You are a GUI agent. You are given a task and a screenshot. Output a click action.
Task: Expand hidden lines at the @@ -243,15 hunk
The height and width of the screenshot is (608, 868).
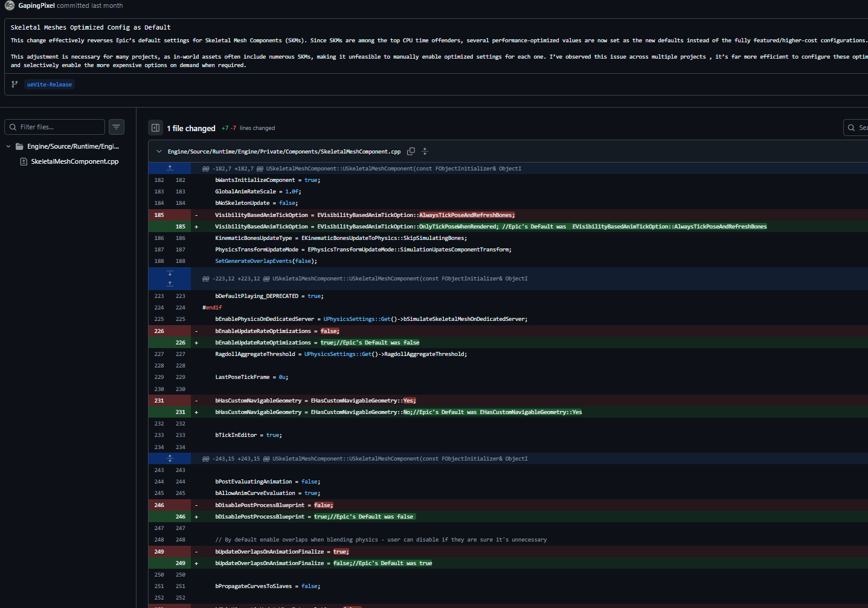170,458
